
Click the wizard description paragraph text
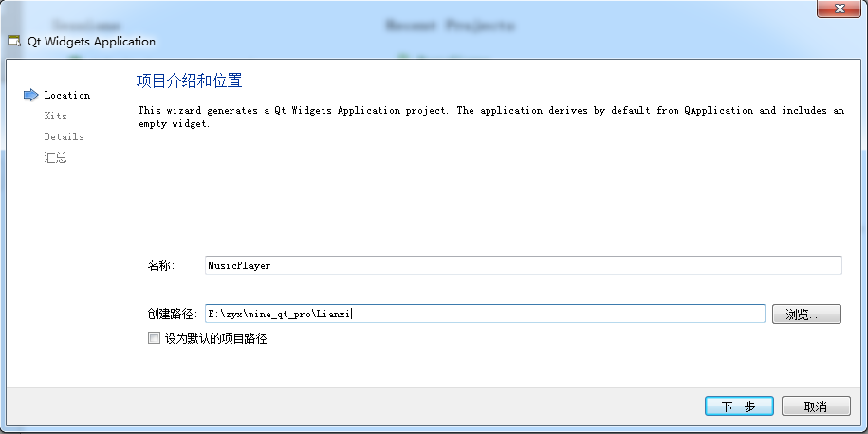click(x=491, y=117)
